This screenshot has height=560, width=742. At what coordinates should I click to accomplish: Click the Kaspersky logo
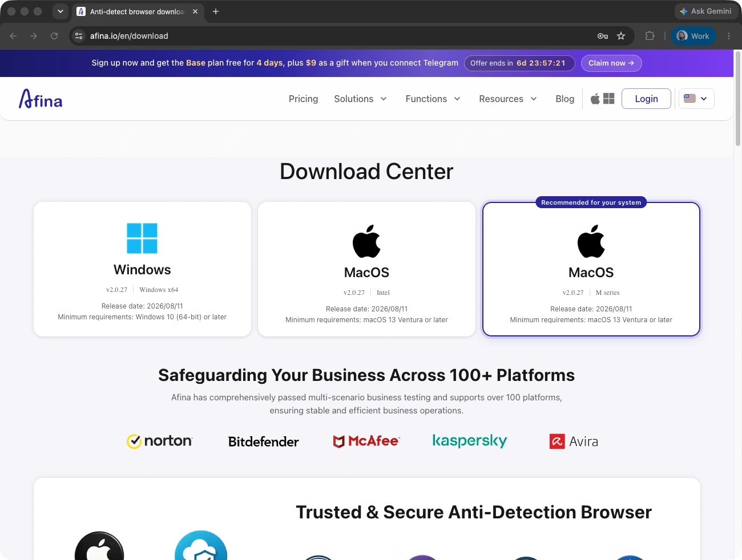pos(470,441)
